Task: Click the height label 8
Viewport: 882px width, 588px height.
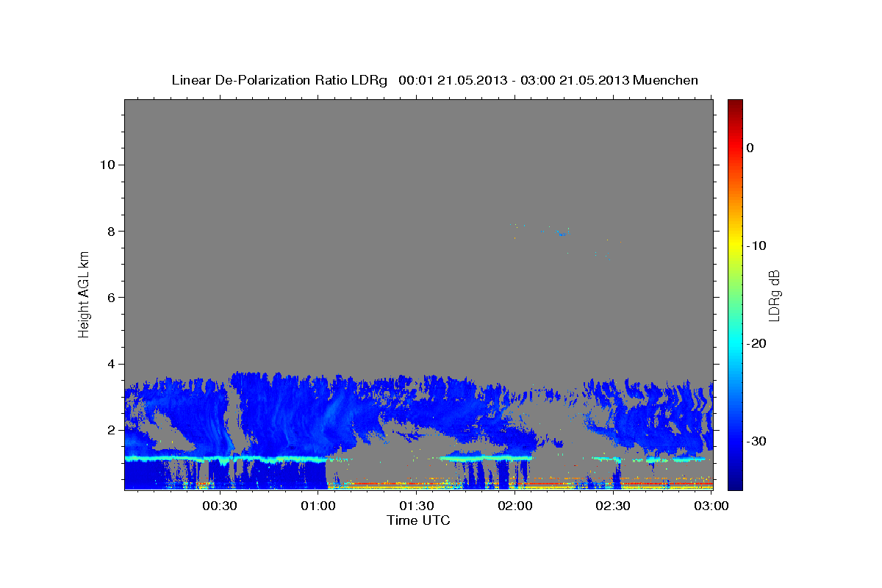Action: (111, 231)
